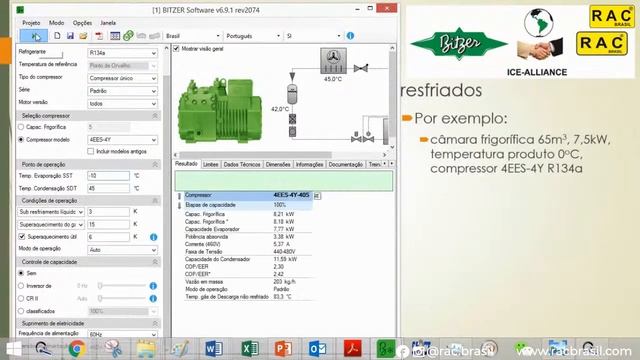Open the Série Padrão dropdown
The width and height of the screenshot is (640, 360).
point(122,91)
